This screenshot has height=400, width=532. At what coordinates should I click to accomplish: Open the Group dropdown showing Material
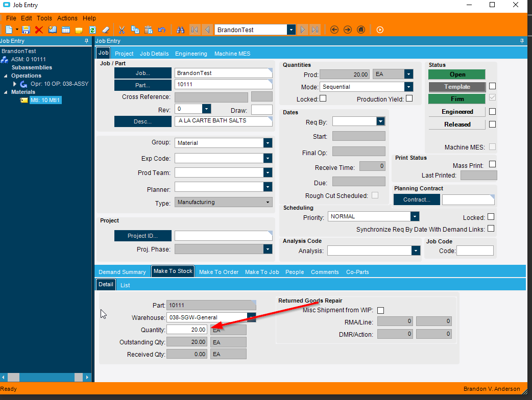[268, 143]
